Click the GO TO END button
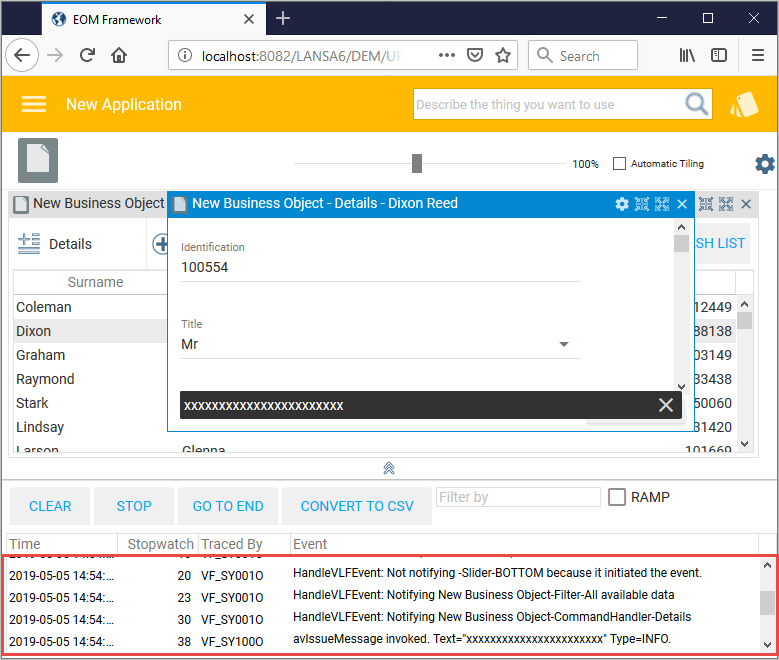Viewport: 779px width, 660px height. (x=228, y=506)
